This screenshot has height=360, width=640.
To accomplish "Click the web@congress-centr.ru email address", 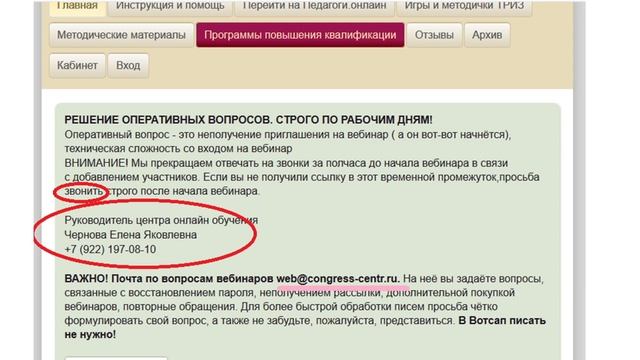I will click(x=338, y=279).
